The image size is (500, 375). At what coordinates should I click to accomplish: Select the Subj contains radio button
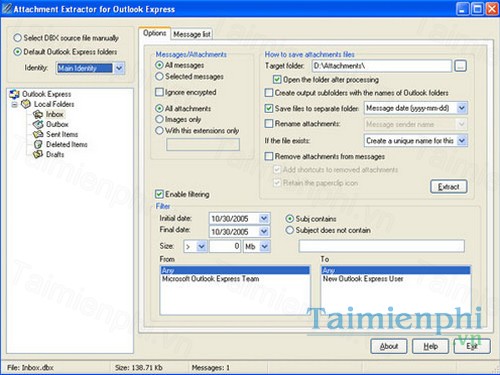click(x=290, y=219)
